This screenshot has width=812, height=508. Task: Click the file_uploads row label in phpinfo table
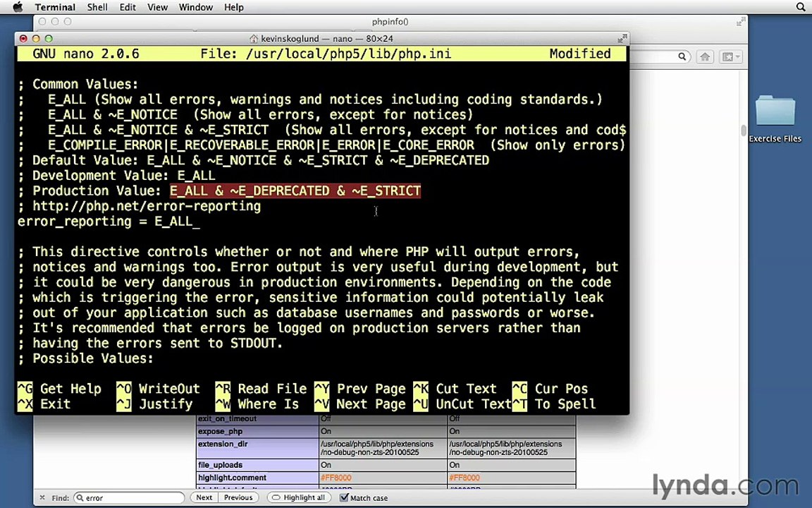220,465
